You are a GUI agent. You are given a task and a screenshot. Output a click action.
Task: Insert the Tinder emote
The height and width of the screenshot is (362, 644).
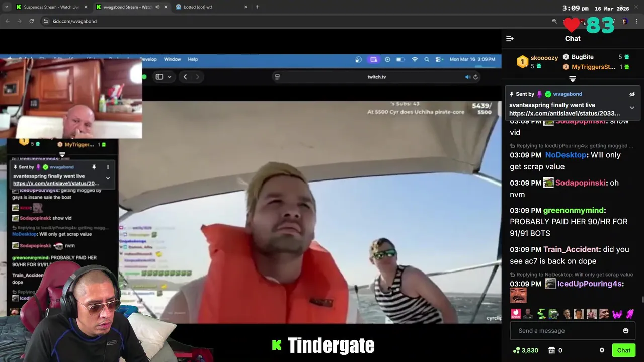[516, 314]
